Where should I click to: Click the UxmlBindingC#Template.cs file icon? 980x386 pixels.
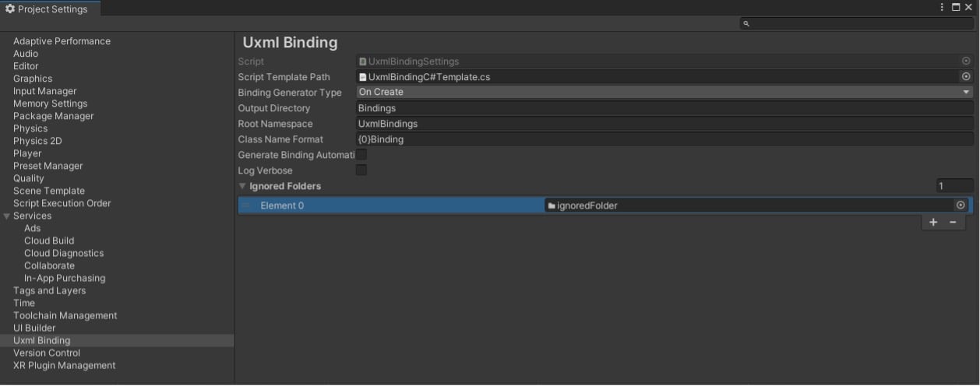(363, 77)
